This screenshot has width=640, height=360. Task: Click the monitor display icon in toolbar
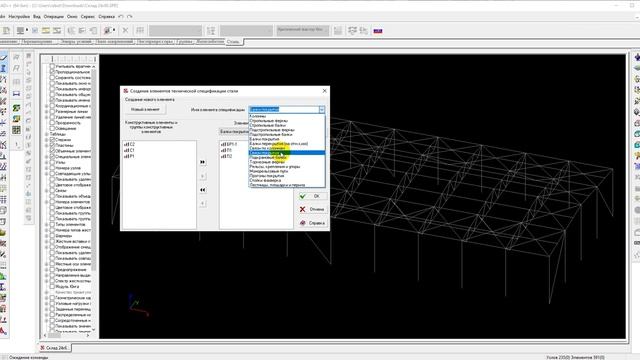click(x=20, y=31)
